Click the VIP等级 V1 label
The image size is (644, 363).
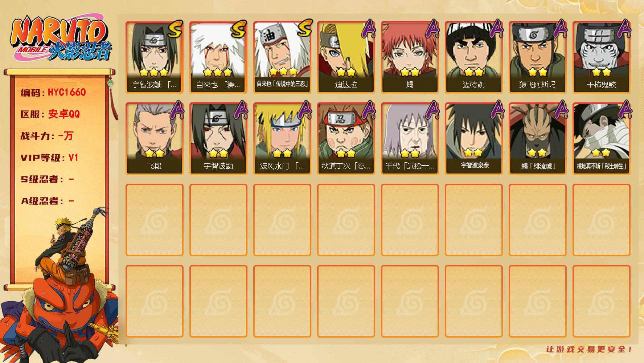click(49, 158)
